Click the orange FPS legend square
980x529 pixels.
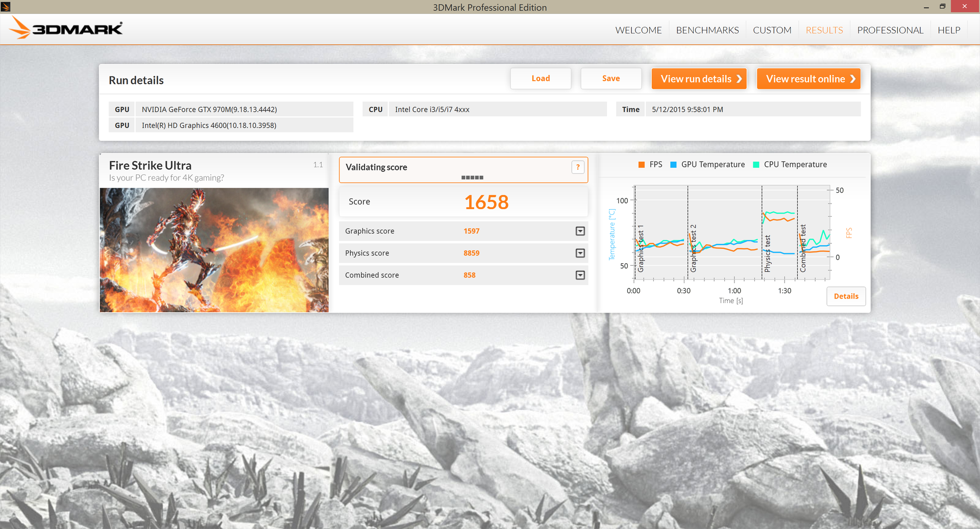tap(642, 165)
